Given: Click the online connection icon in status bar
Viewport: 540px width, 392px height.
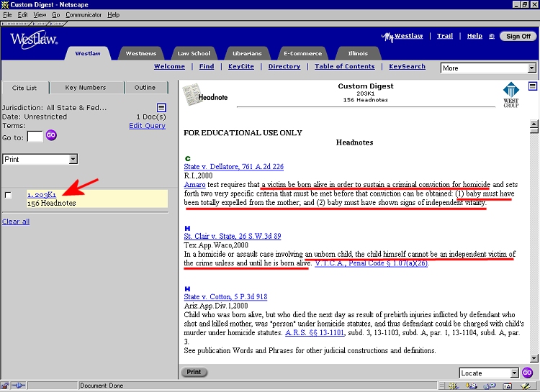Looking at the screenshot, I should point(18,386).
